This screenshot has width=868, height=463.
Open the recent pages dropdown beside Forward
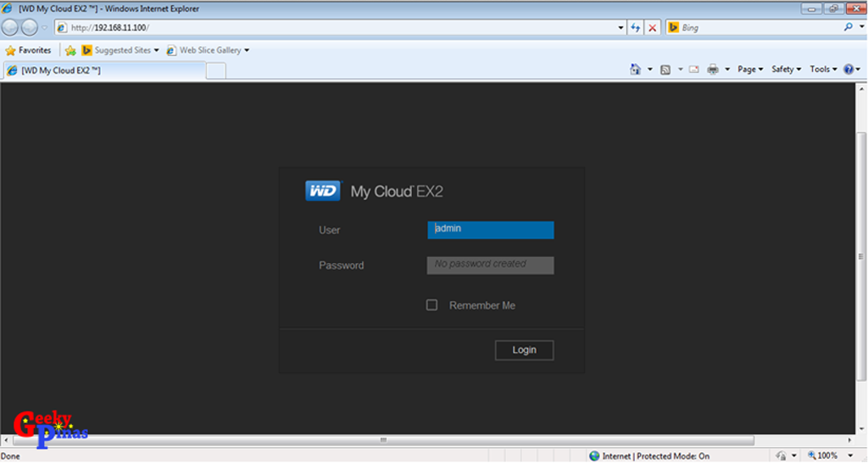tap(45, 28)
